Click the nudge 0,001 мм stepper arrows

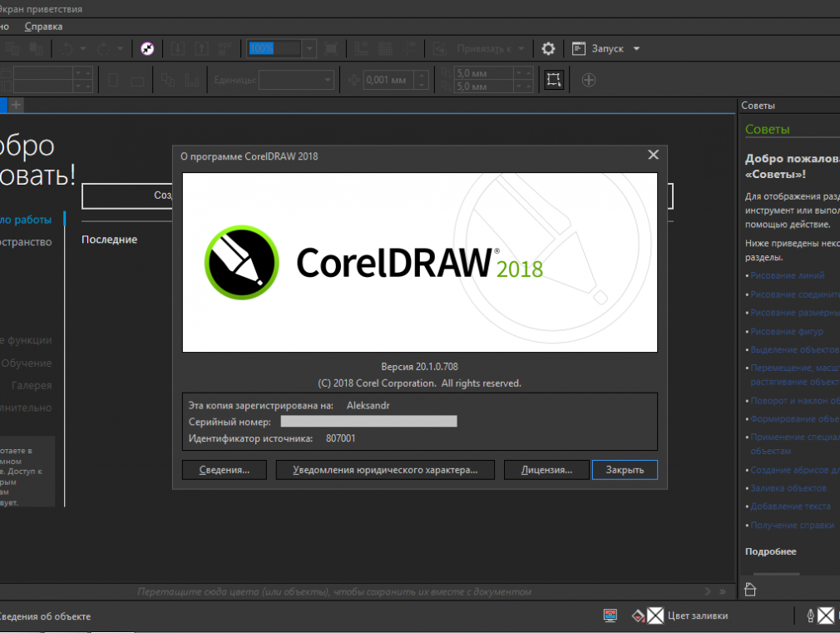422,81
